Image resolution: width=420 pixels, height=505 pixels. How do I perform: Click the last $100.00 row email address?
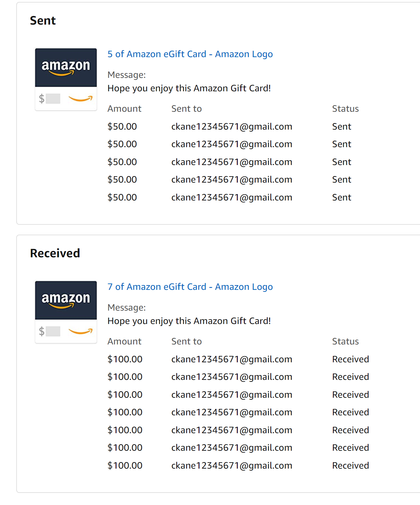[x=232, y=466]
